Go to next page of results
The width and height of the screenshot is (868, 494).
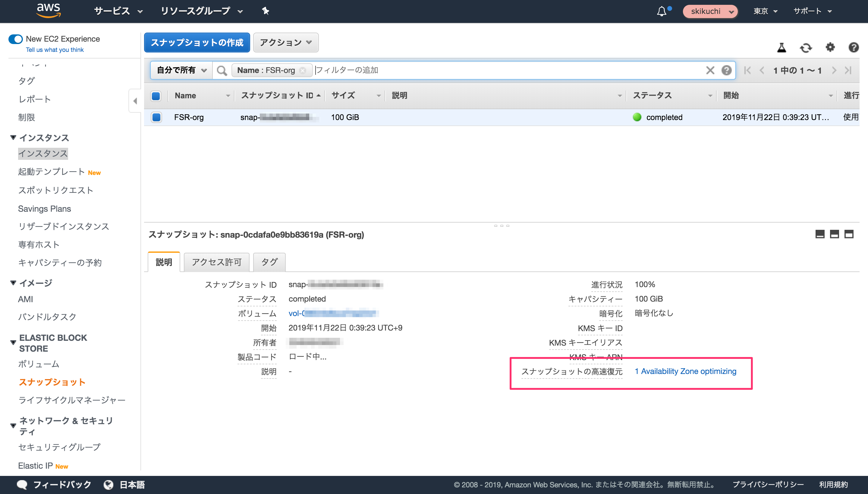coord(834,70)
